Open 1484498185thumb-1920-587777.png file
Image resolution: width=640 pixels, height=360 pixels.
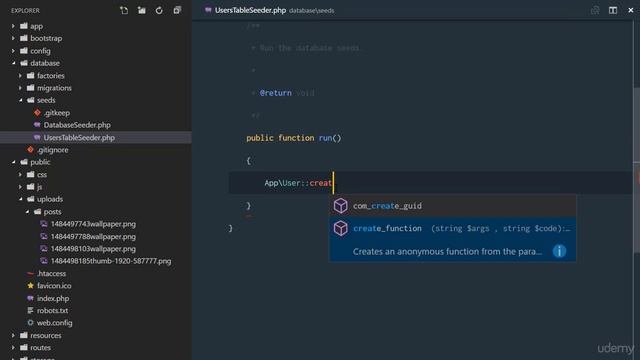click(x=111, y=261)
